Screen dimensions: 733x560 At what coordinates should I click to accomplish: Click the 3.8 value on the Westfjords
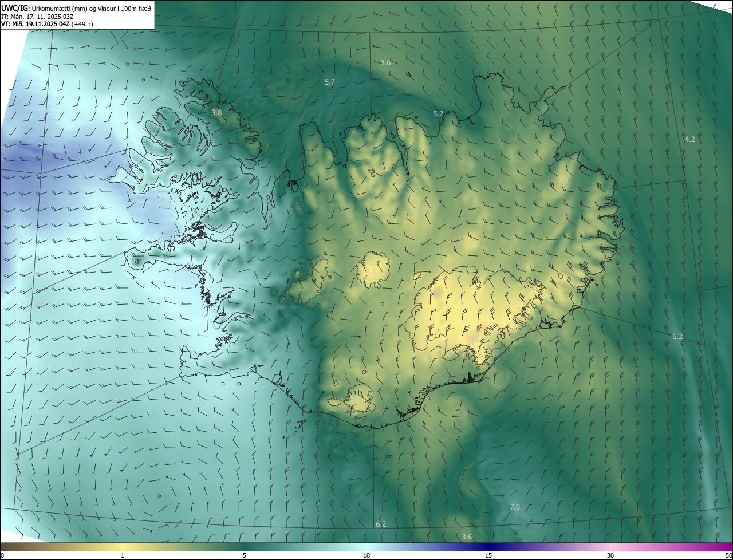coord(216,113)
